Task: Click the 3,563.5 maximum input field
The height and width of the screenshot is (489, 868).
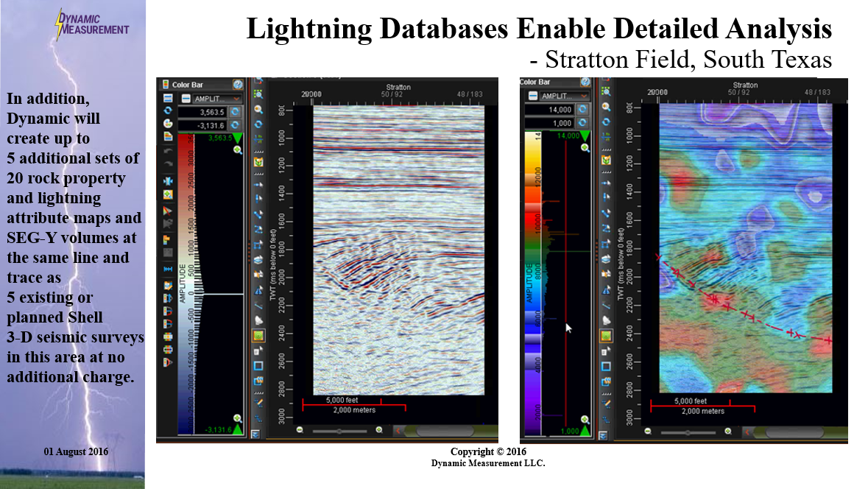Action: [x=202, y=112]
